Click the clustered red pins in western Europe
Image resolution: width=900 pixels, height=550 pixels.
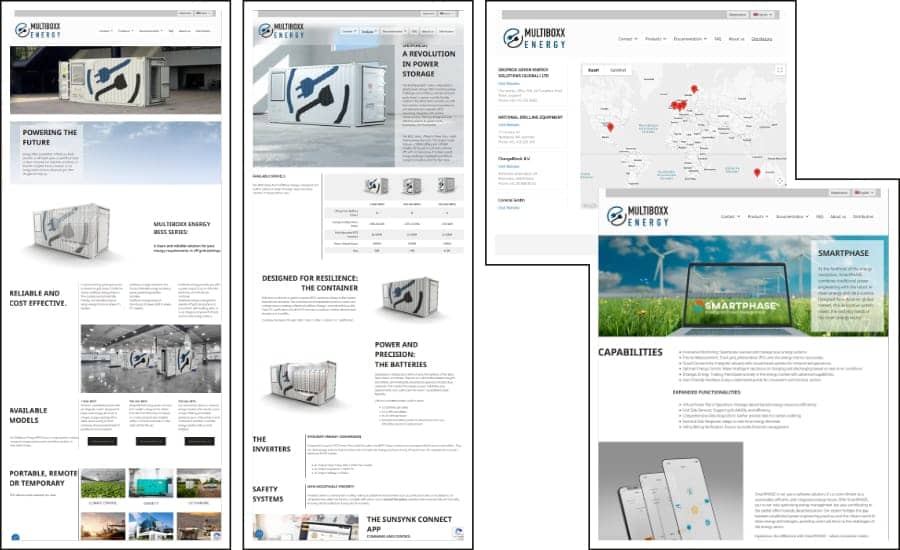coord(678,105)
